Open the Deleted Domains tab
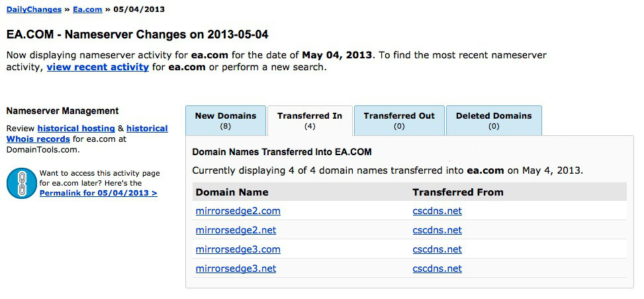The image size is (644, 299). pyautogui.click(x=494, y=121)
